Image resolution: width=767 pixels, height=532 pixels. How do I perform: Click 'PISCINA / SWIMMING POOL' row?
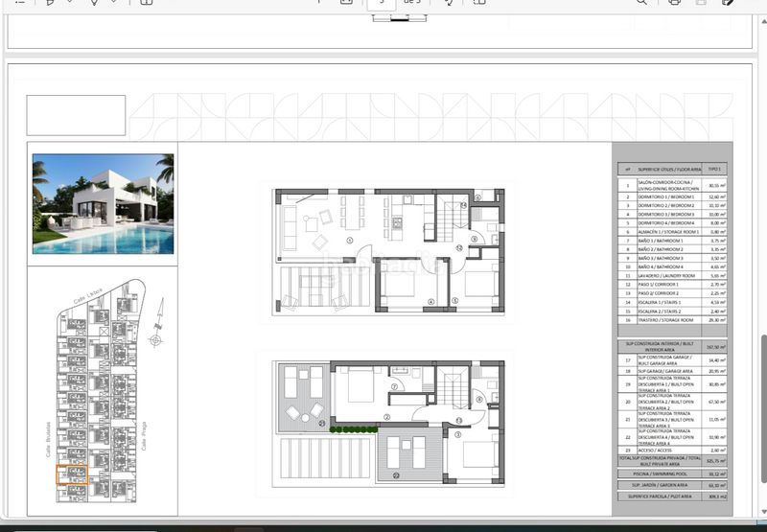click(x=672, y=474)
